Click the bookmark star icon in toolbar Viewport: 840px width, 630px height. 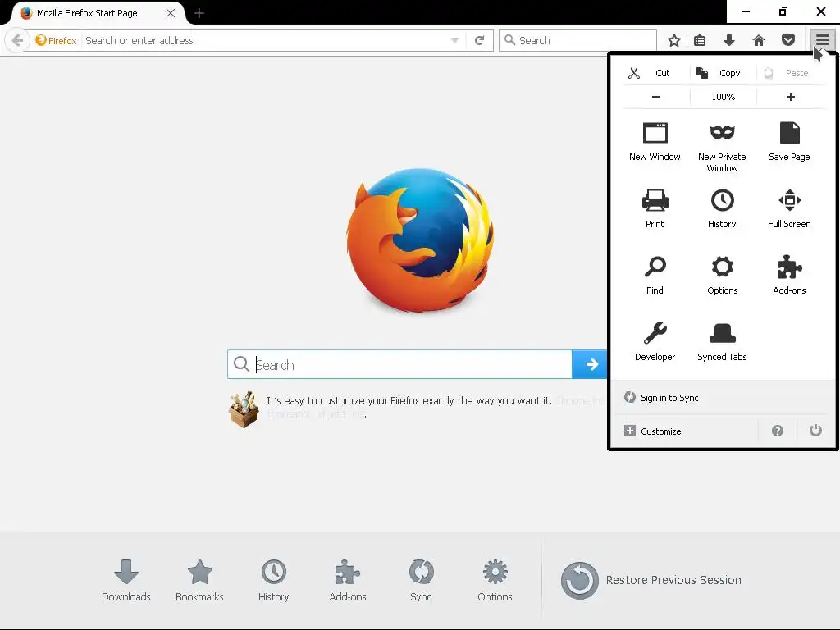click(674, 40)
